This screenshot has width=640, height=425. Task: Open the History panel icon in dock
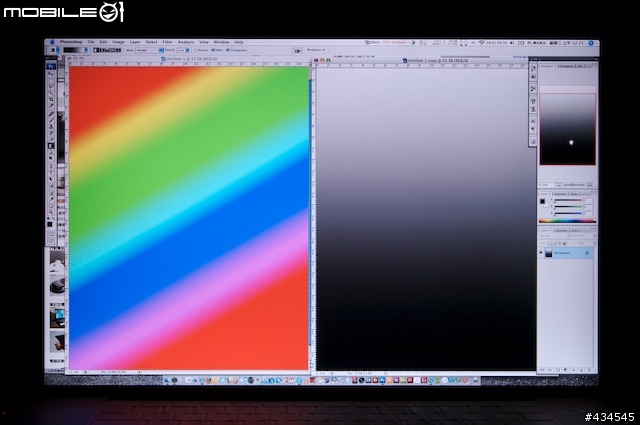pyautogui.click(x=533, y=69)
